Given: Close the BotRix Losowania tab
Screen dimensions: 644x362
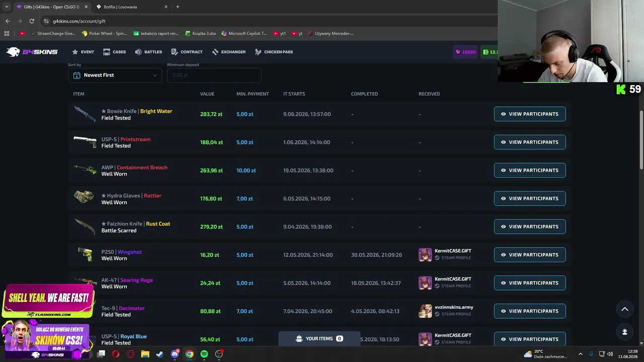Looking at the screenshot, I should pos(166,7).
